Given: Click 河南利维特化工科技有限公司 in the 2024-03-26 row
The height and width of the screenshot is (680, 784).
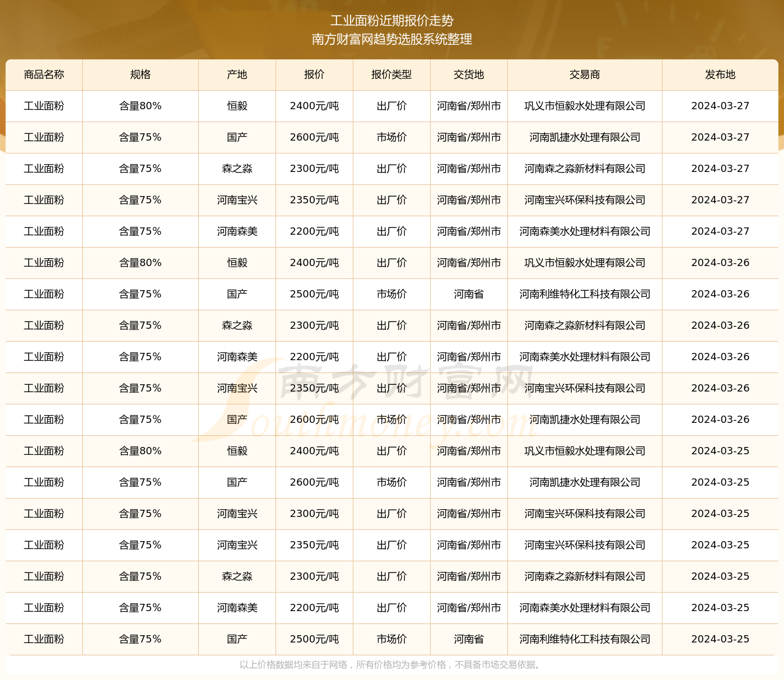Looking at the screenshot, I should click(x=585, y=294).
